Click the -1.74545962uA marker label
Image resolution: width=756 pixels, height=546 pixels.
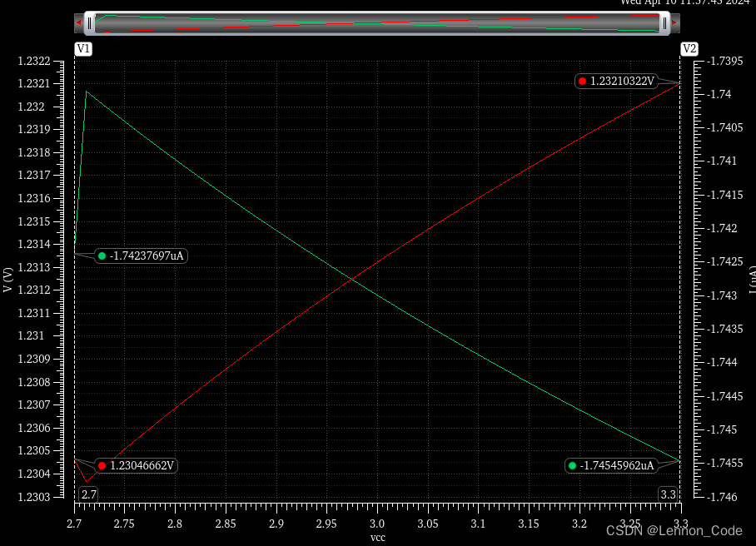point(611,465)
